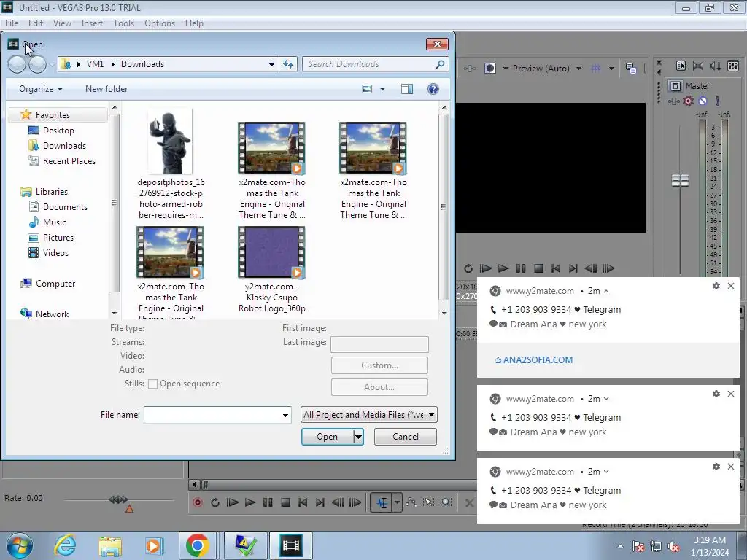Click Video Preview Stop button

[538, 268]
